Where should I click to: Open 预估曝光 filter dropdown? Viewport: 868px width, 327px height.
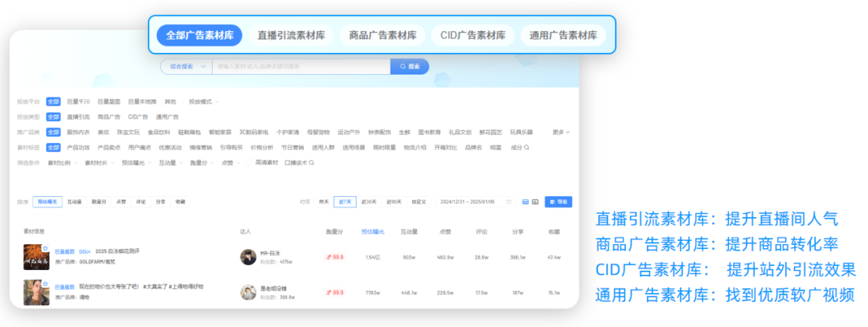(x=137, y=162)
